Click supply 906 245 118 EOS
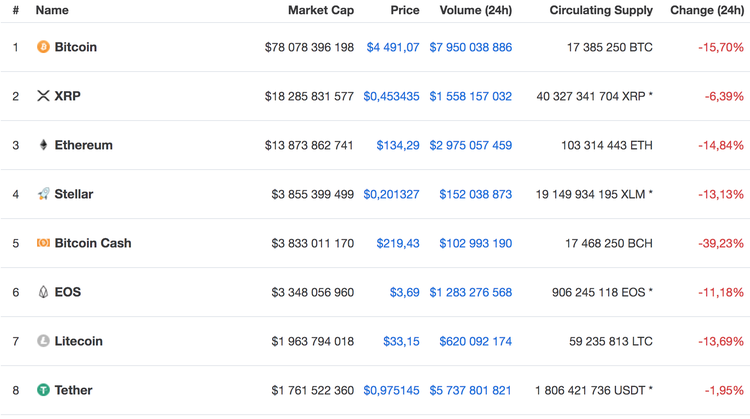This screenshot has width=750, height=419. pos(599,292)
